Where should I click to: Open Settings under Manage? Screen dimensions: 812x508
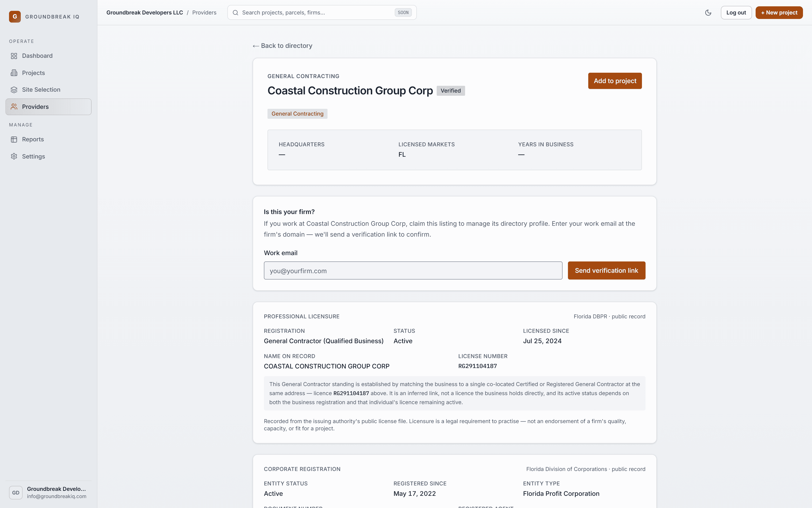48,156
